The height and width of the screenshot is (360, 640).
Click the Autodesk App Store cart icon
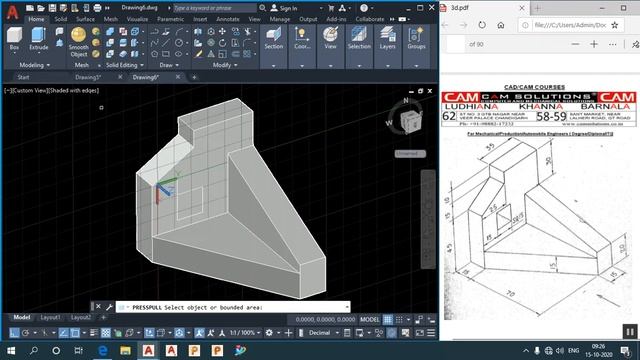[x=331, y=8]
